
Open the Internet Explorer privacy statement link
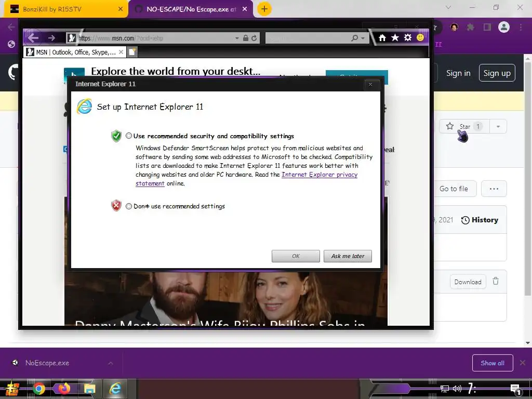pyautogui.click(x=320, y=175)
